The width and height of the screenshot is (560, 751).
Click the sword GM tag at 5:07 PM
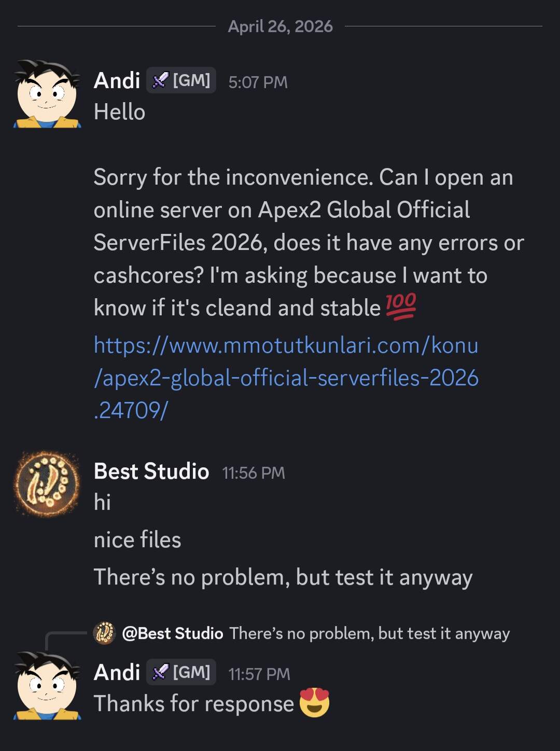point(181,80)
